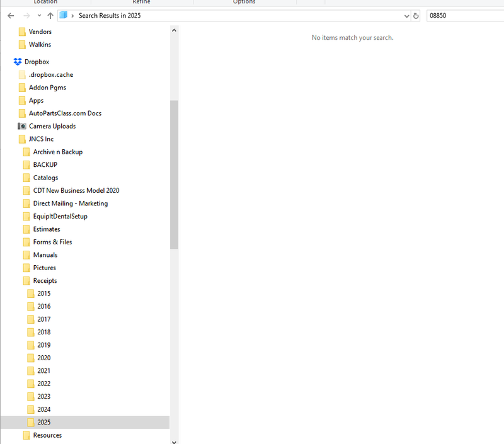The height and width of the screenshot is (444, 504).
Task: Open the Catalogs folder
Action: tap(45, 178)
